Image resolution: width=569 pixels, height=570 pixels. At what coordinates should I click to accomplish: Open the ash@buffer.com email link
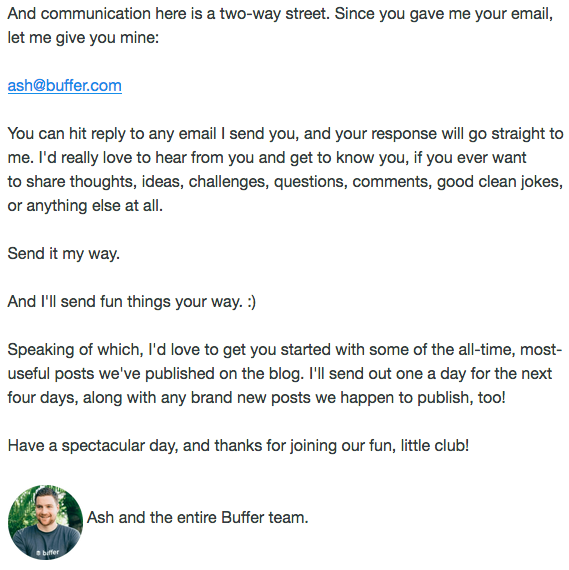[x=65, y=86]
